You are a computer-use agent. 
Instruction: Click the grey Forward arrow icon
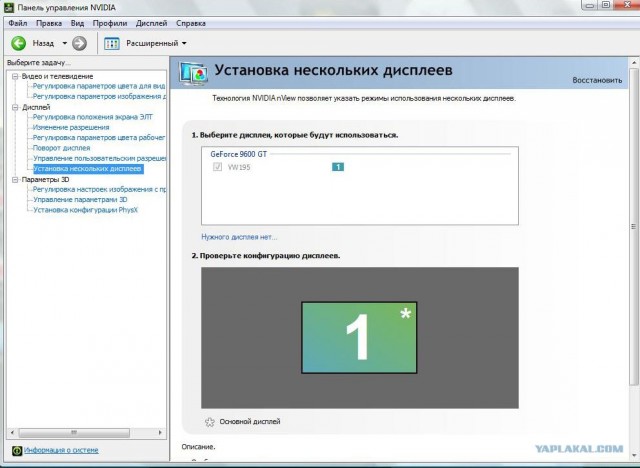point(79,43)
